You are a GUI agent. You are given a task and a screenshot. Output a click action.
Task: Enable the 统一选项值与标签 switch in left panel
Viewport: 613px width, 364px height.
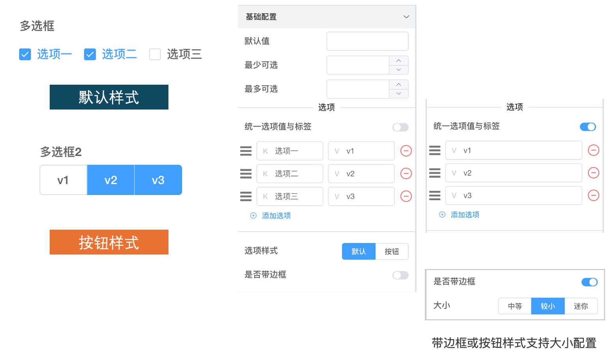click(400, 127)
